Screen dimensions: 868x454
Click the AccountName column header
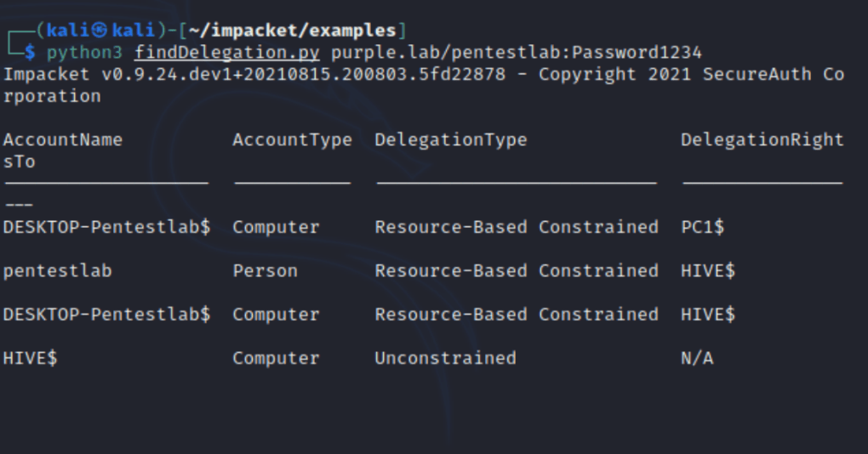click(x=63, y=139)
